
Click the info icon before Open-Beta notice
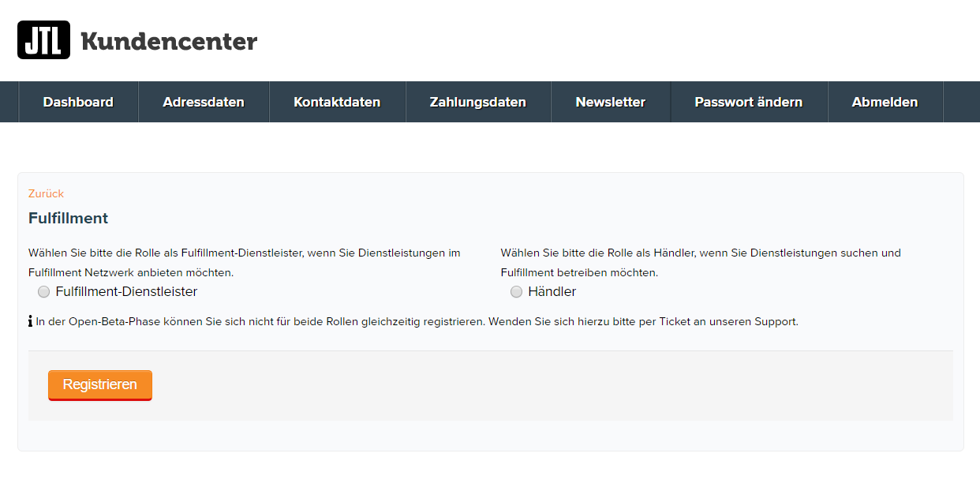31,322
